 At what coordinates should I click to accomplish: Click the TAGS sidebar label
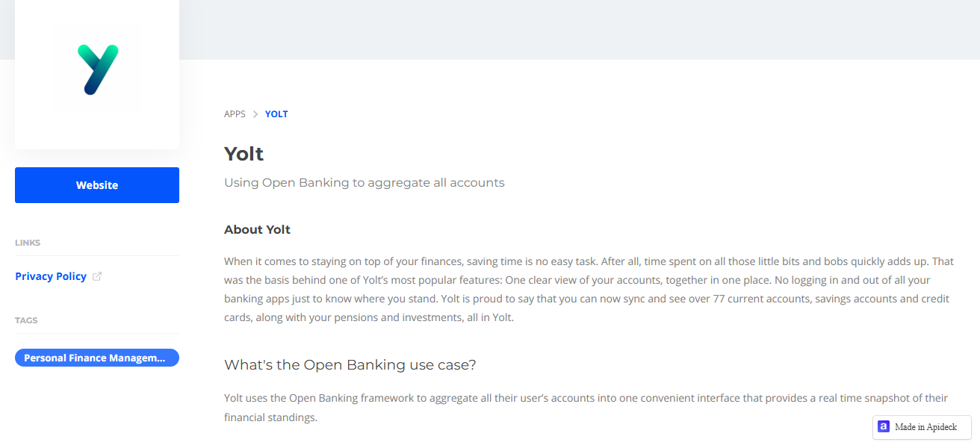click(26, 320)
